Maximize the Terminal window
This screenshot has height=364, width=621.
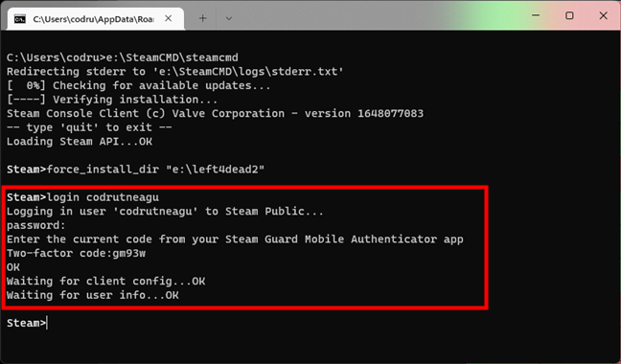pos(569,16)
